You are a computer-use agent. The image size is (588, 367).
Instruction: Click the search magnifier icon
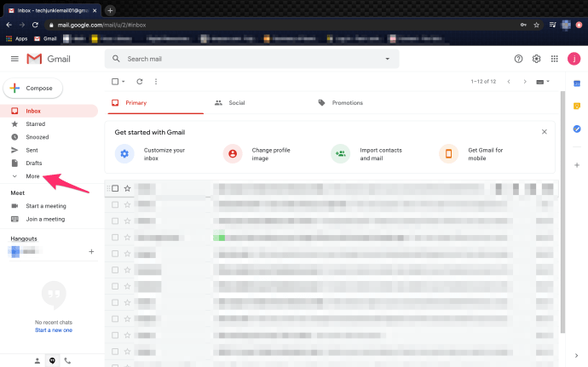click(x=116, y=59)
